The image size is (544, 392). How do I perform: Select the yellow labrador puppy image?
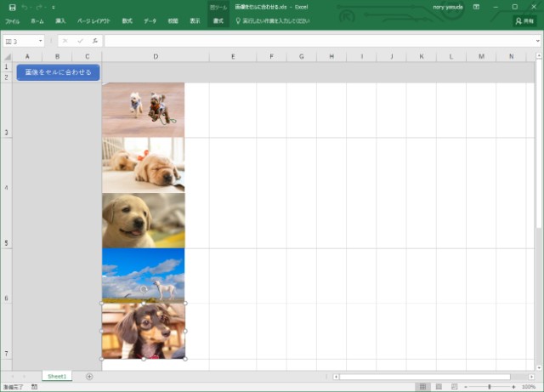tap(143, 220)
